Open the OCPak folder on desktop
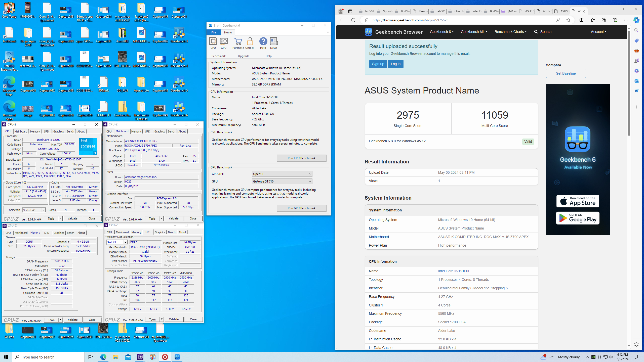 pos(9,331)
